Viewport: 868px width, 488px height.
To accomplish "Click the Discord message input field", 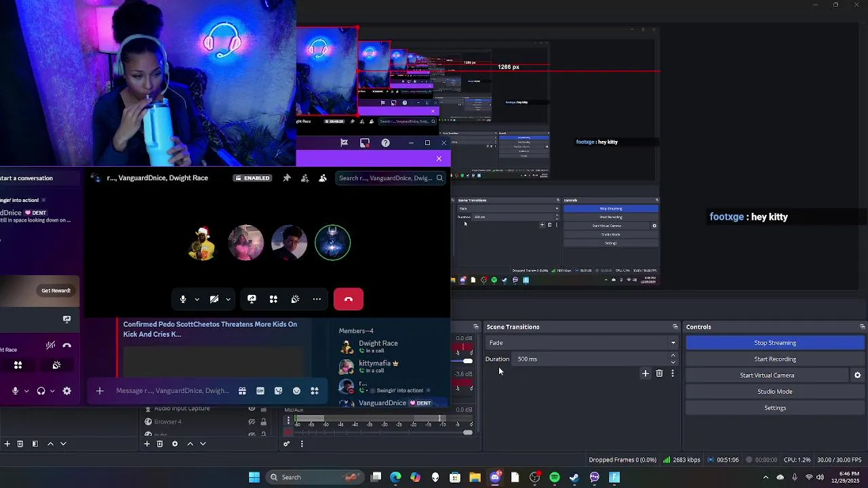I will (173, 390).
